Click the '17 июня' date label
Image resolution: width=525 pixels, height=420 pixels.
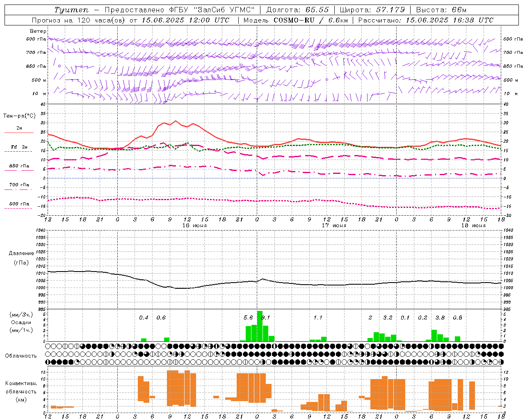pyautogui.click(x=334, y=226)
